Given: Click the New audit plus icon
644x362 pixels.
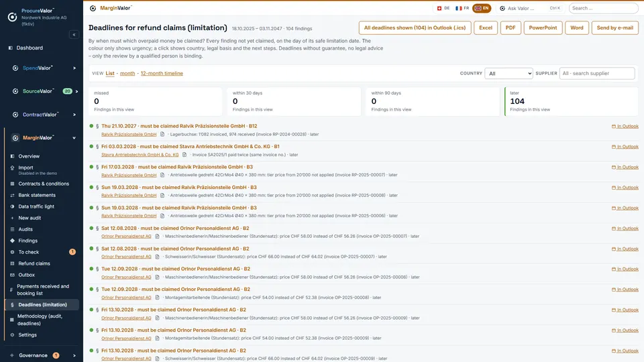Looking at the screenshot, I should [x=12, y=218].
